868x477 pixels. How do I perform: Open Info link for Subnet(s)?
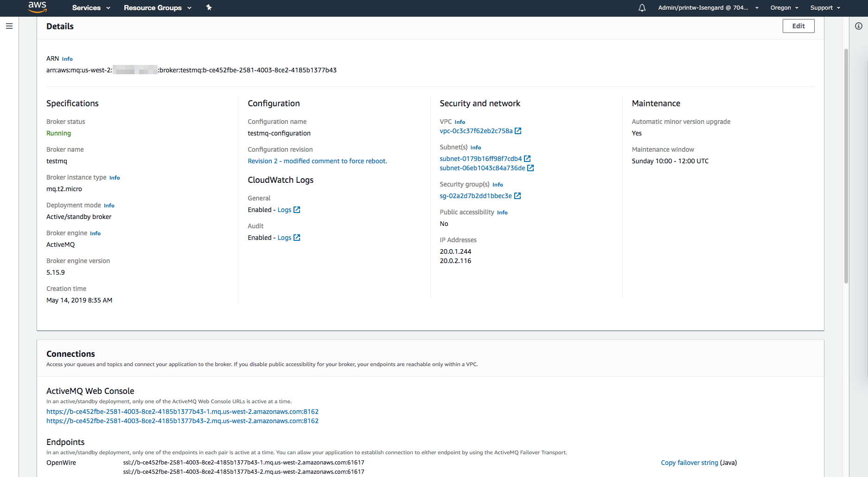click(x=476, y=148)
